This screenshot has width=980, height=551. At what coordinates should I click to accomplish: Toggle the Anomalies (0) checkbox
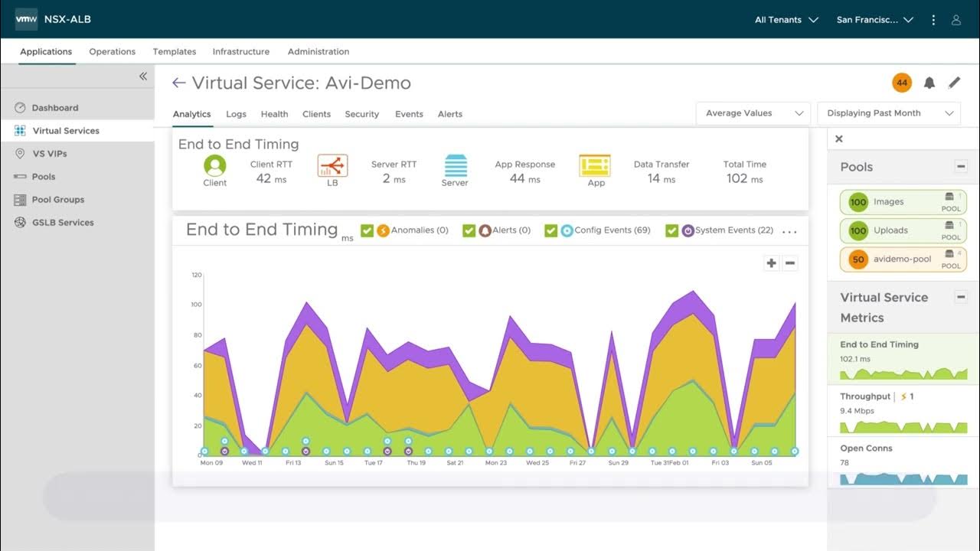point(367,230)
